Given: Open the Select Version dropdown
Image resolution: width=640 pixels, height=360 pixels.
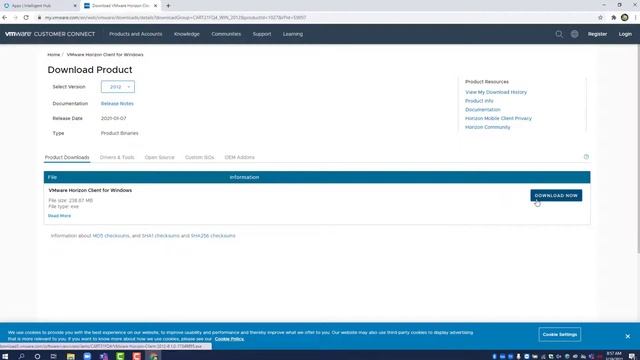Looking at the screenshot, I should 118,87.
